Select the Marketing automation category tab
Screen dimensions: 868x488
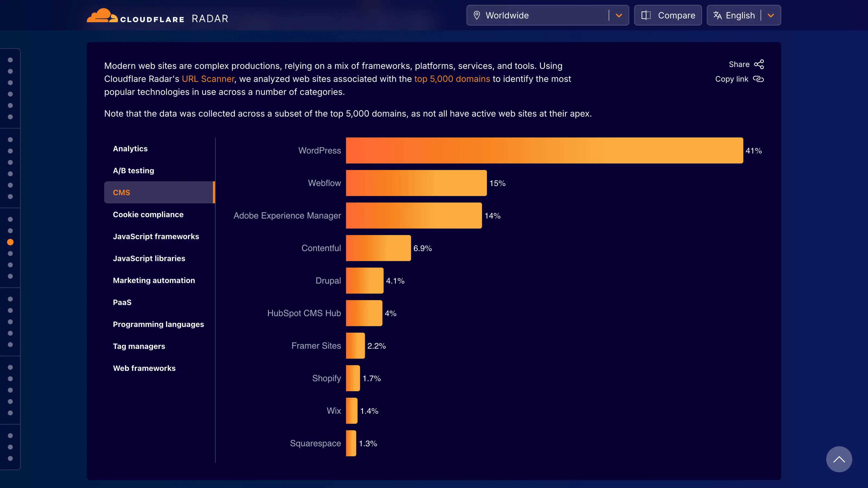click(x=159, y=280)
